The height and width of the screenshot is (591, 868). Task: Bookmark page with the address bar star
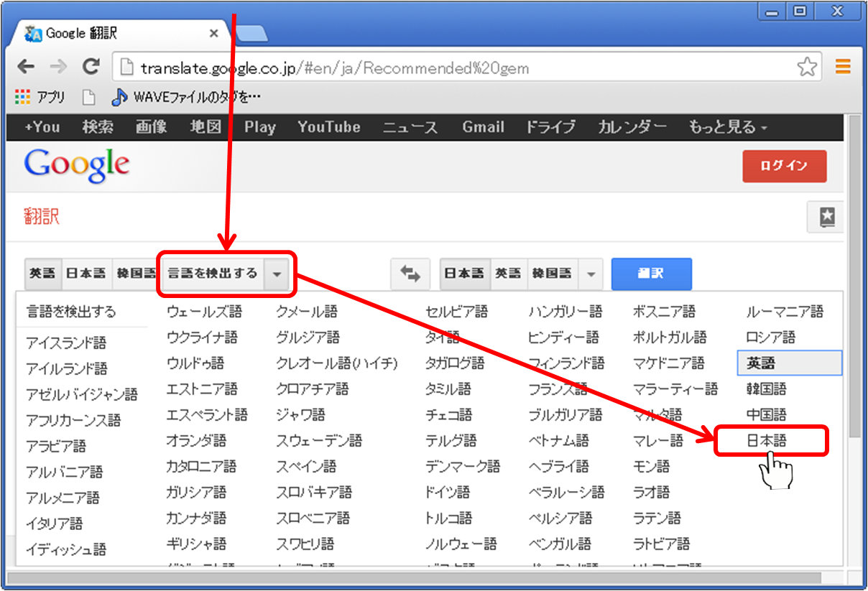[x=807, y=68]
